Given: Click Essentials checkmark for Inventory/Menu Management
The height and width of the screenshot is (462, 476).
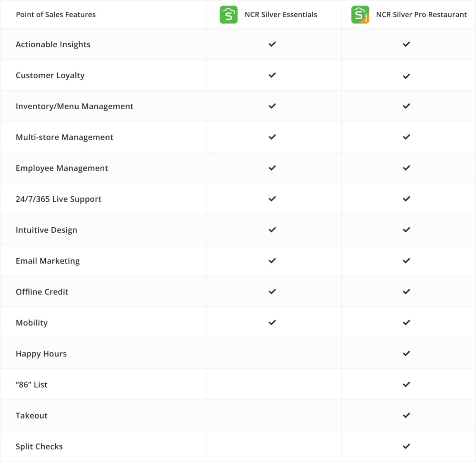Looking at the screenshot, I should [272, 106].
